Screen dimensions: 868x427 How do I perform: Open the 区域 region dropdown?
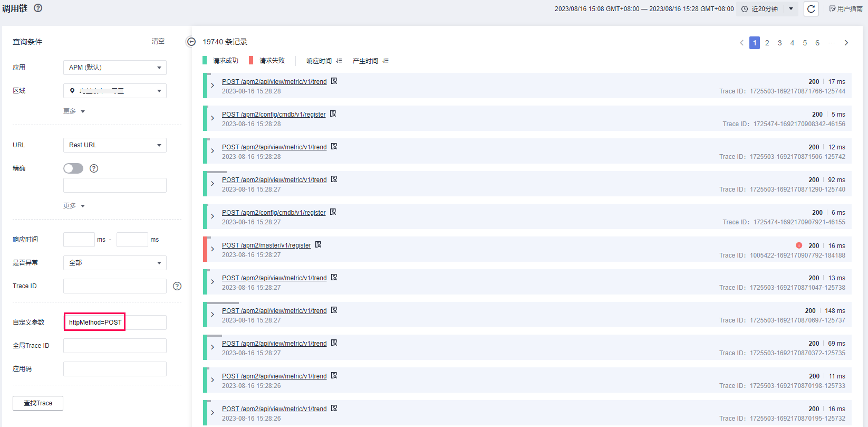(115, 91)
